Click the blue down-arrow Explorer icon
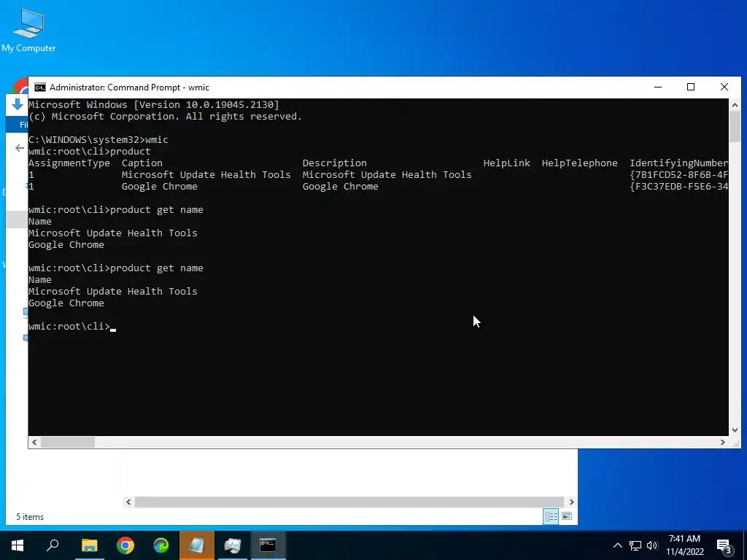Screen dimensions: 747x560 (18, 104)
